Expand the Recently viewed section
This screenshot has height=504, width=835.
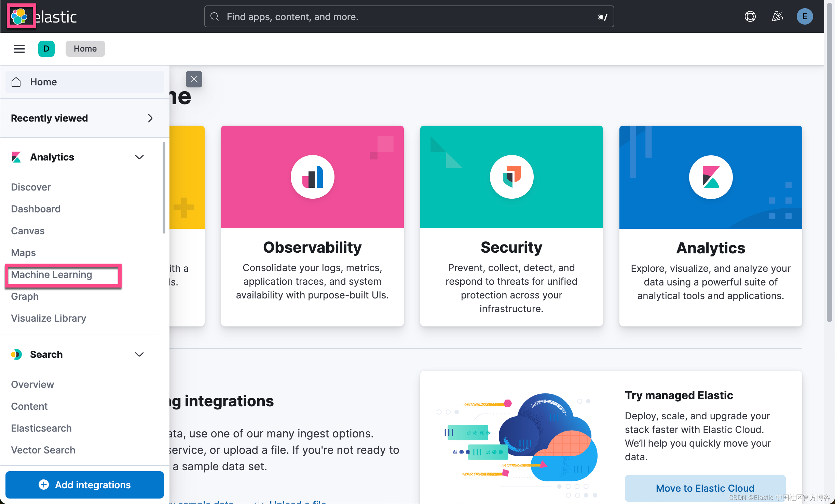150,118
